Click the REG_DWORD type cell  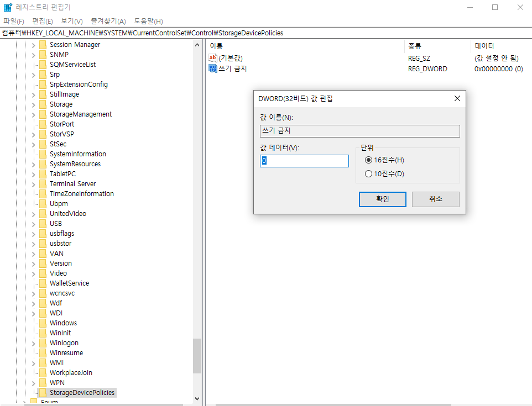click(427, 69)
